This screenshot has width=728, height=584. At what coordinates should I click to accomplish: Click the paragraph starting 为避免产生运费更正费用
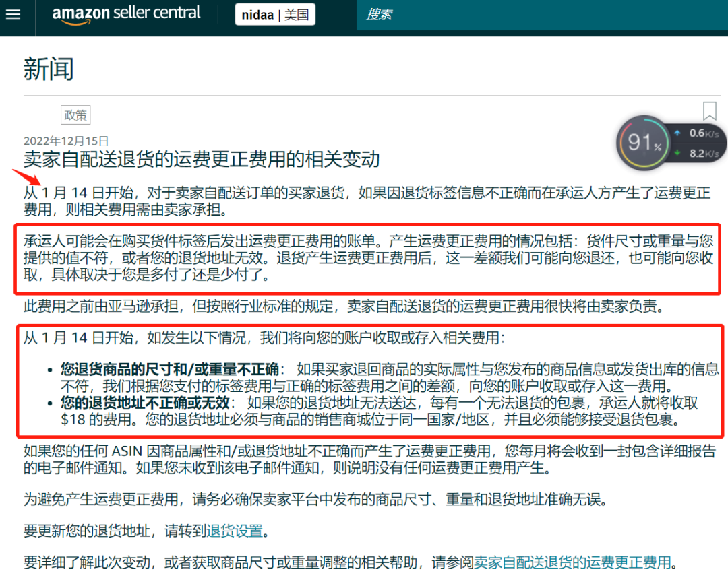(315, 499)
